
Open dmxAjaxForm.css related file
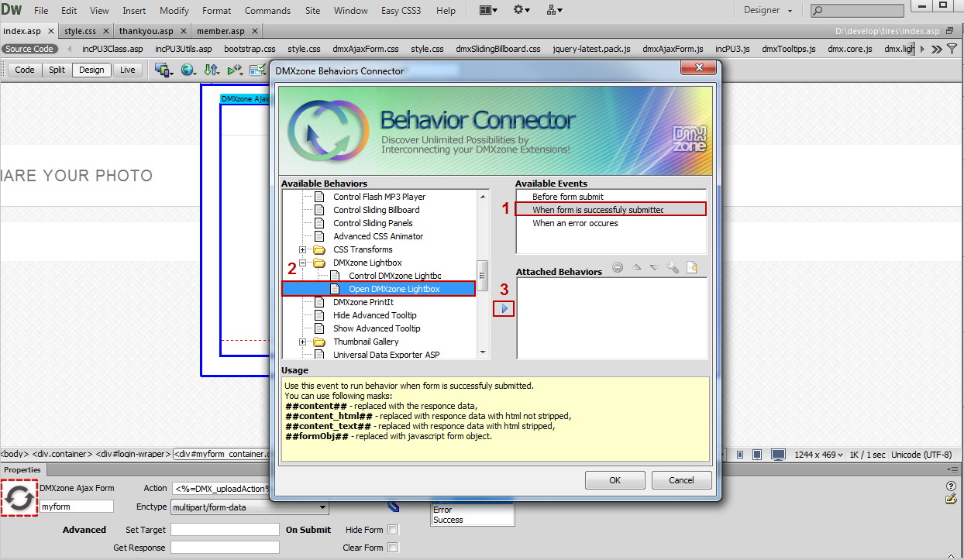366,49
